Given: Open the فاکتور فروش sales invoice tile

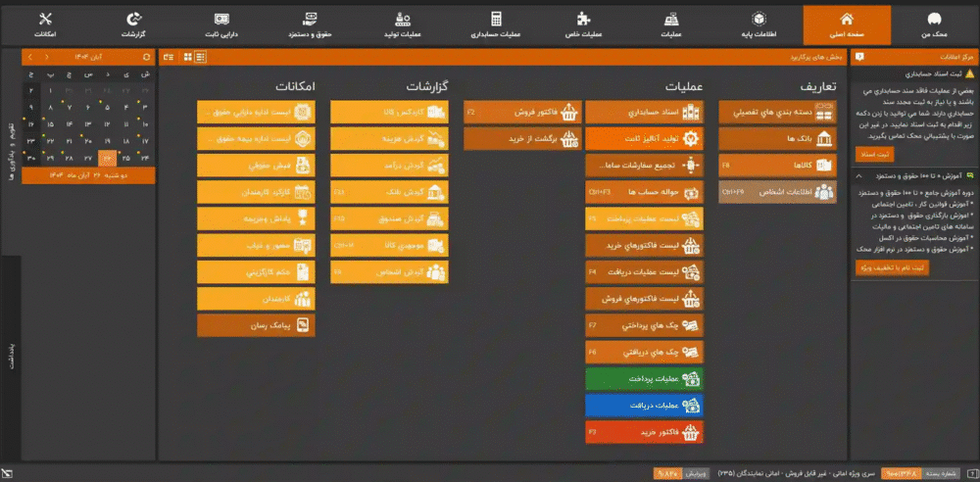Looking at the screenshot, I should coord(522,113).
